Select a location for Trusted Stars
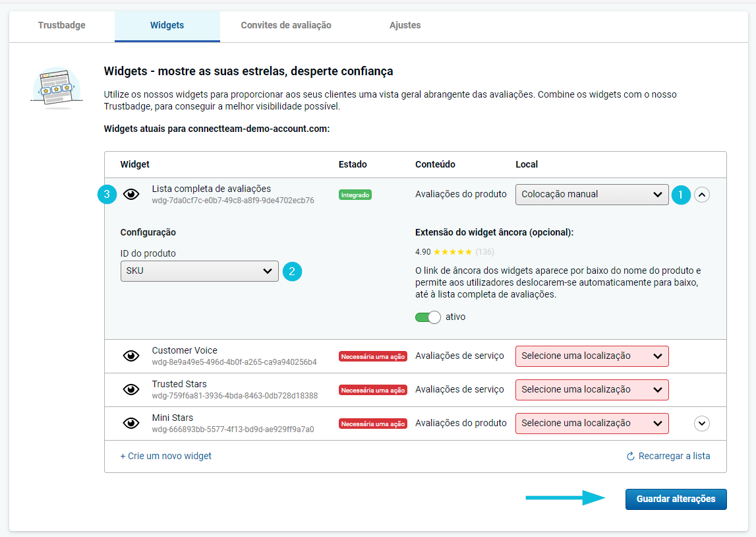The width and height of the screenshot is (756, 537). tap(592, 390)
